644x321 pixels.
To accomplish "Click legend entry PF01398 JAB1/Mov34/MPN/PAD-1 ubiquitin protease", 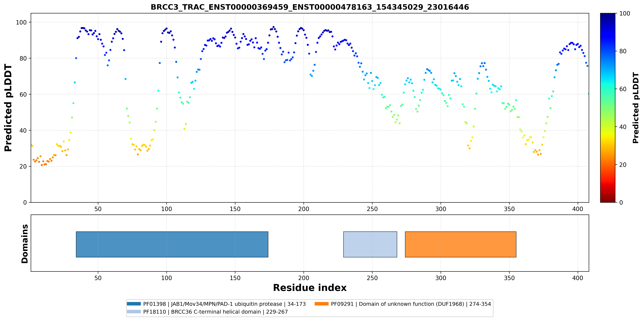I will [224, 304].
